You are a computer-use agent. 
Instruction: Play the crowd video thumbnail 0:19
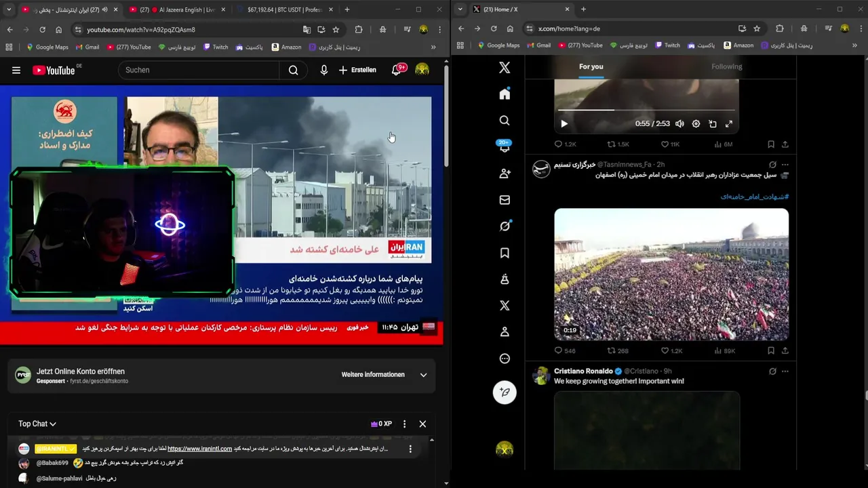(x=671, y=274)
